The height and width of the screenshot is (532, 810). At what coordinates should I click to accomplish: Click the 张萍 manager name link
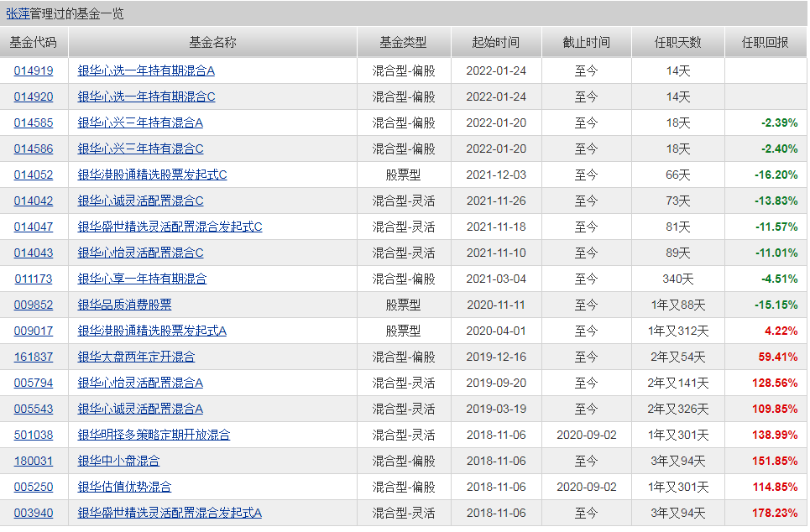click(18, 13)
